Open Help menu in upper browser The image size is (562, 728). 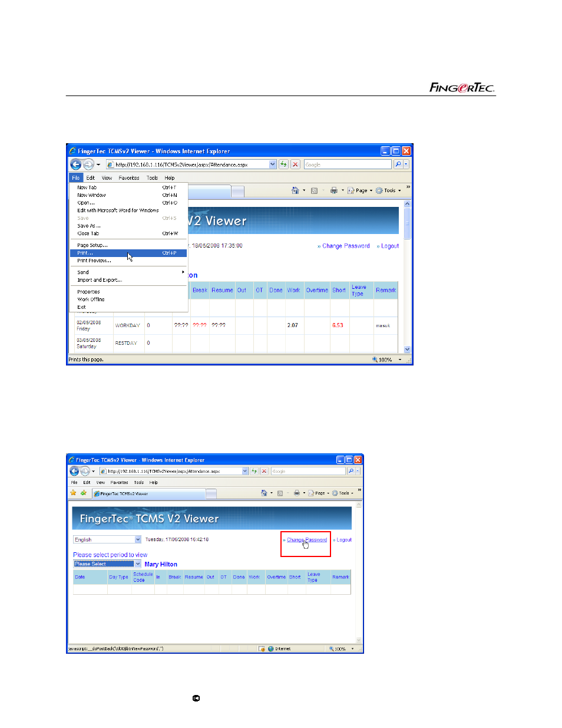click(x=170, y=177)
